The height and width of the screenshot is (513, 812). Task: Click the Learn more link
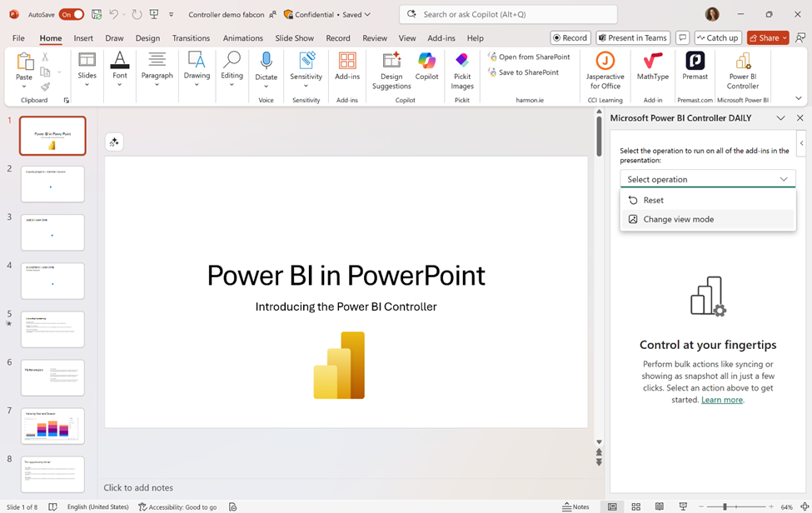pyautogui.click(x=721, y=400)
